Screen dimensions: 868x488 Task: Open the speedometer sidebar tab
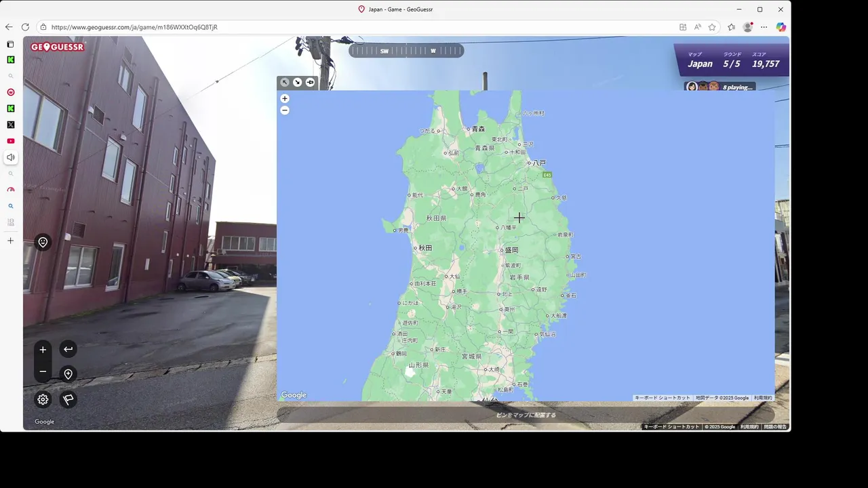10,190
